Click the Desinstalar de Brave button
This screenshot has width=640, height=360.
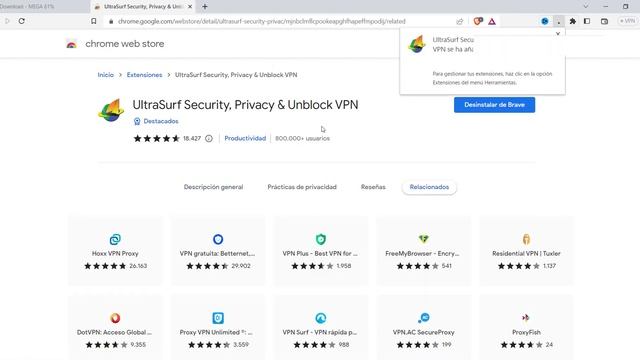pos(494,105)
